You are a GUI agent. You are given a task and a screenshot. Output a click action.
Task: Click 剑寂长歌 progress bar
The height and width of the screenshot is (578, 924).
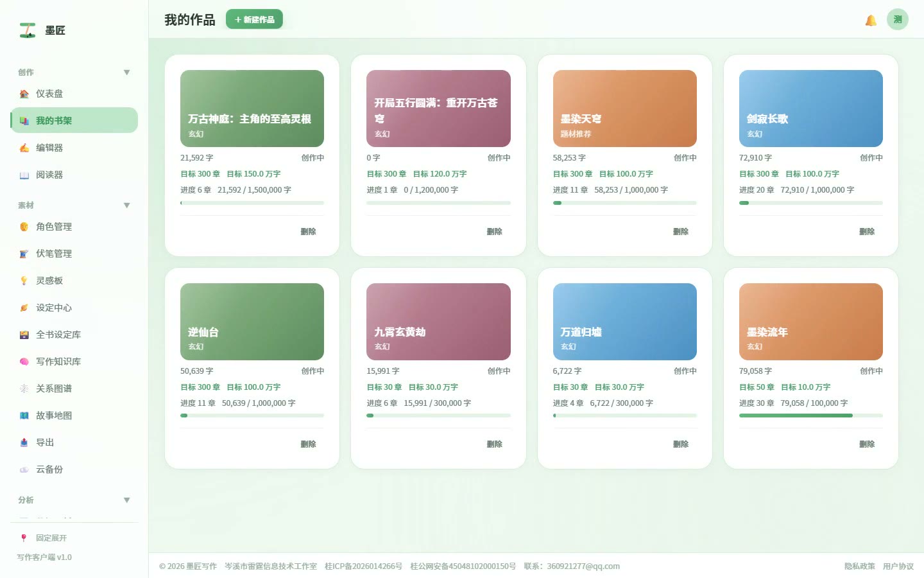coord(811,203)
